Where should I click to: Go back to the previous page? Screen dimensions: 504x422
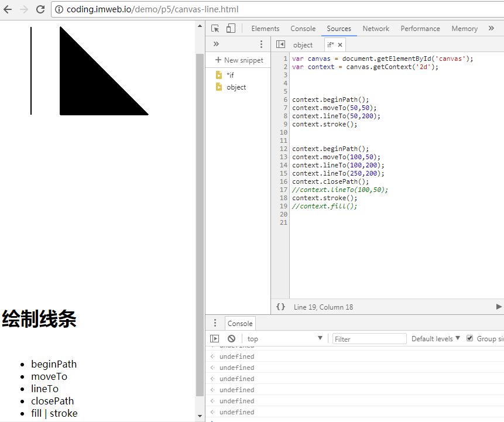pos(8,9)
